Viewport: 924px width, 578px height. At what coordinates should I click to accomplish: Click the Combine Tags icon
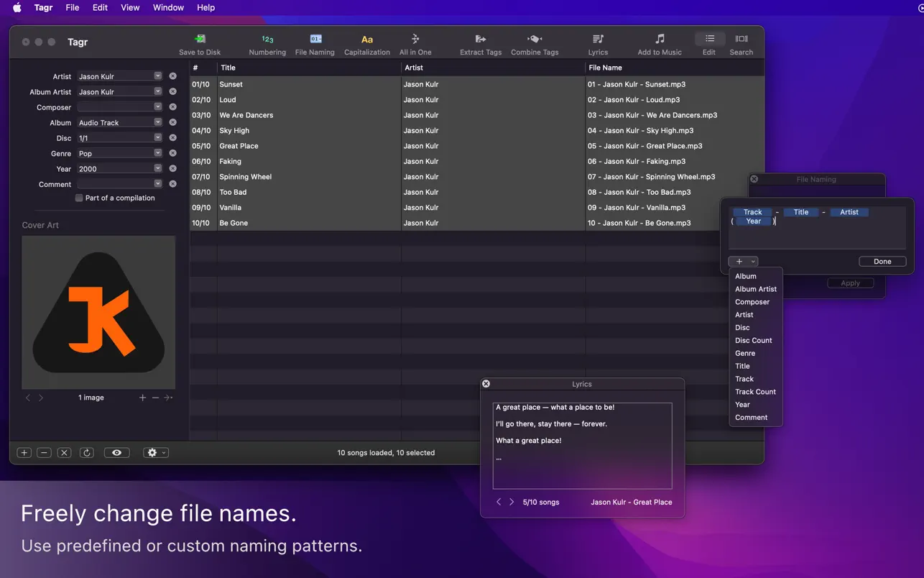pyautogui.click(x=535, y=40)
